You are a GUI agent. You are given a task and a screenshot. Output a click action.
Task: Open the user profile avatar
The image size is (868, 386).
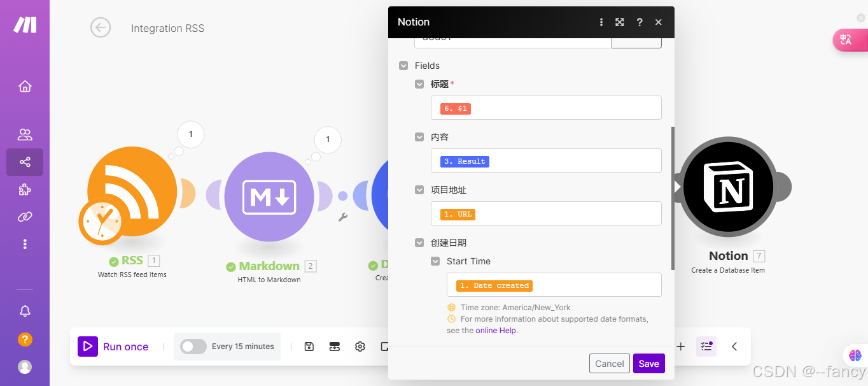point(25,367)
